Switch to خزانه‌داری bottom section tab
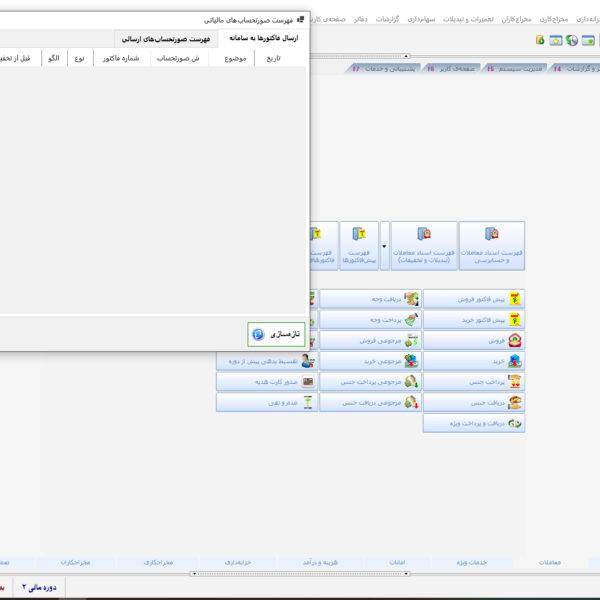Viewport: 600px width, 600px height. (x=231, y=563)
